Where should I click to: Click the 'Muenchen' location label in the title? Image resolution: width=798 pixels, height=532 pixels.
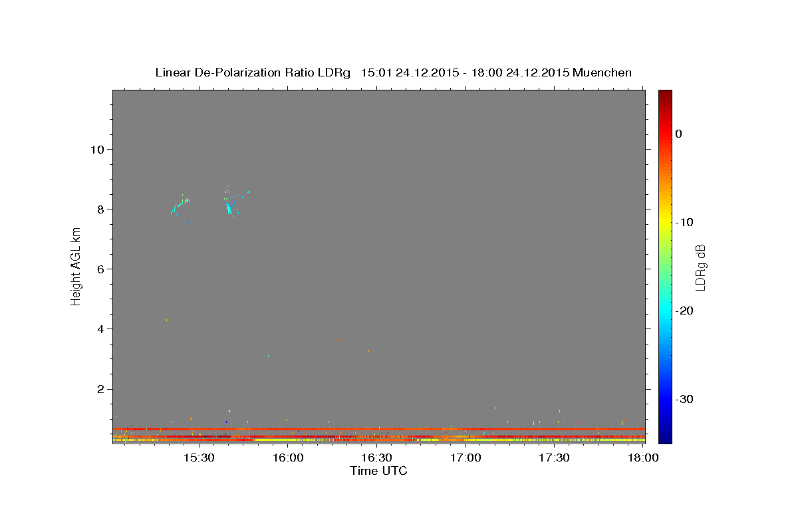[x=602, y=72]
